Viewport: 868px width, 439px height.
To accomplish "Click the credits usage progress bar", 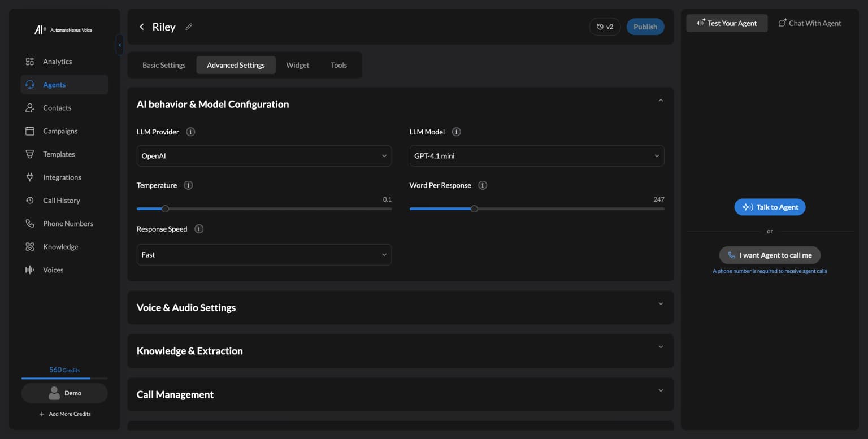I will point(64,378).
